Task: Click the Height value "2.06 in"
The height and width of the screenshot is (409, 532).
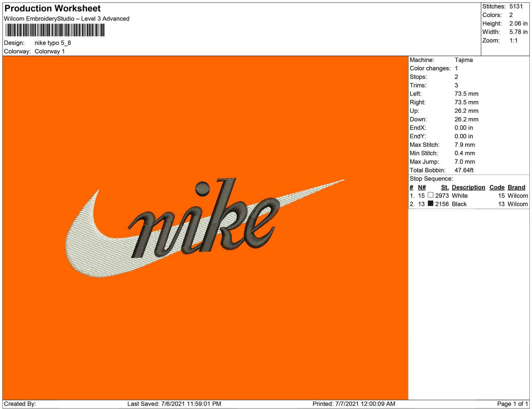Action: 518,24
